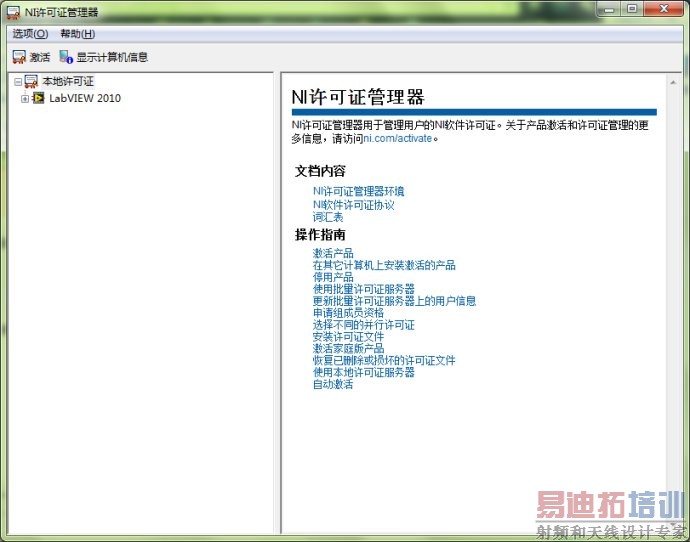
Task: Open the 安装许可证文件 link
Action: [x=348, y=337]
